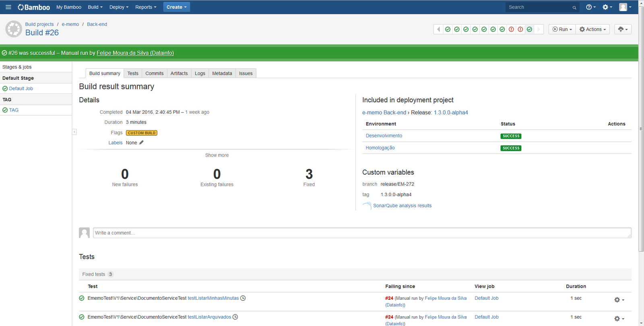Click clock icon beside testListarArquivados
Viewport: 644px width, 326px height.
tap(235, 317)
